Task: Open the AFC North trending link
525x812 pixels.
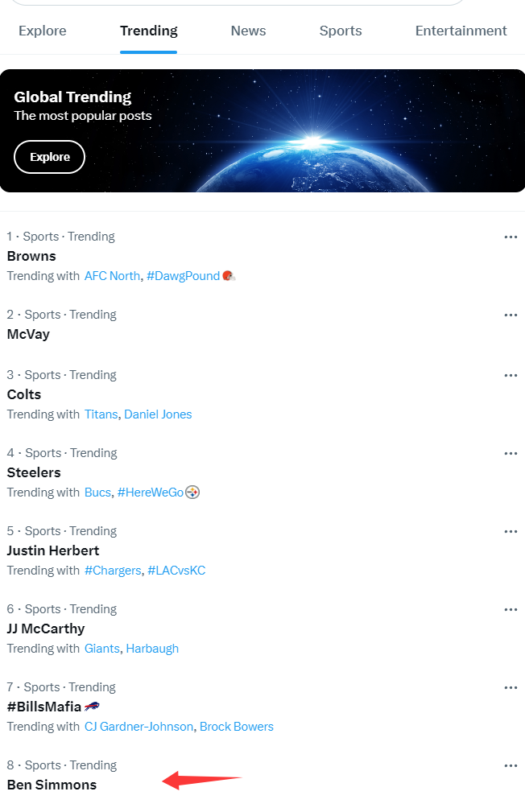Action: pyautogui.click(x=113, y=276)
